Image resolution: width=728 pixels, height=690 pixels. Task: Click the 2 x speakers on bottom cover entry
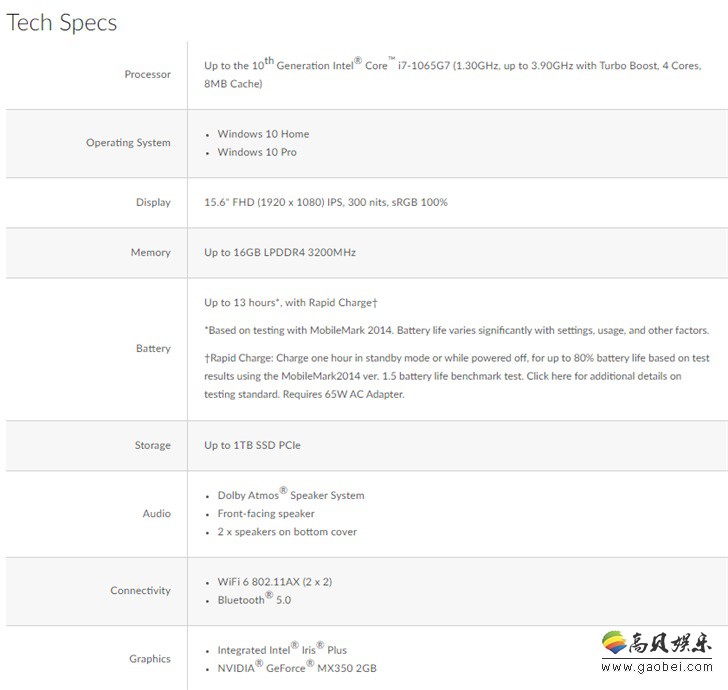pos(287,532)
